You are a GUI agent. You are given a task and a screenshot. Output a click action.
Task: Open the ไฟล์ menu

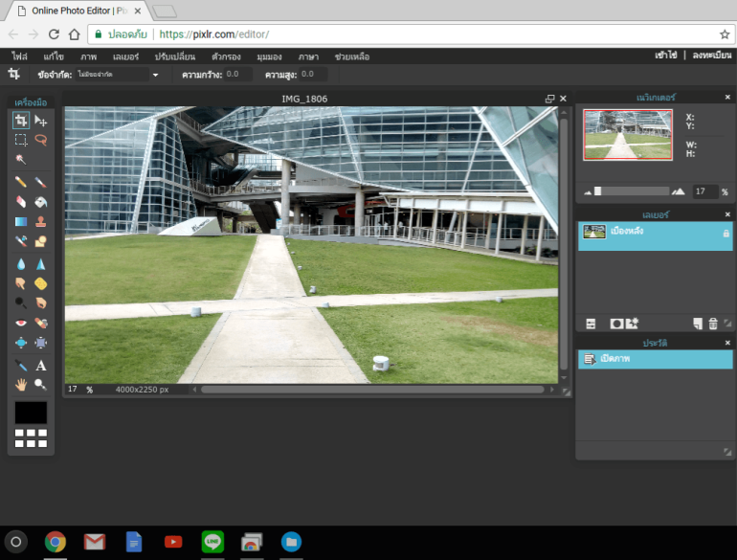tap(19, 56)
